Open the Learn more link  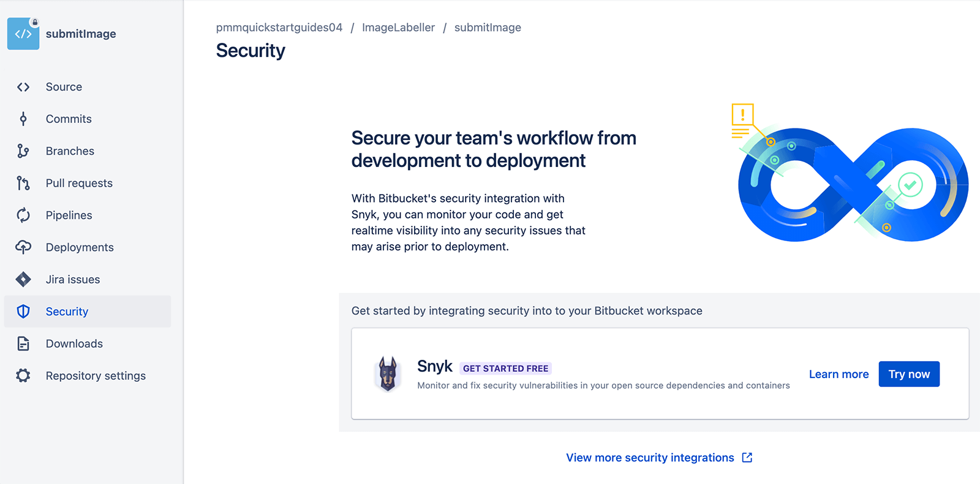click(x=839, y=374)
